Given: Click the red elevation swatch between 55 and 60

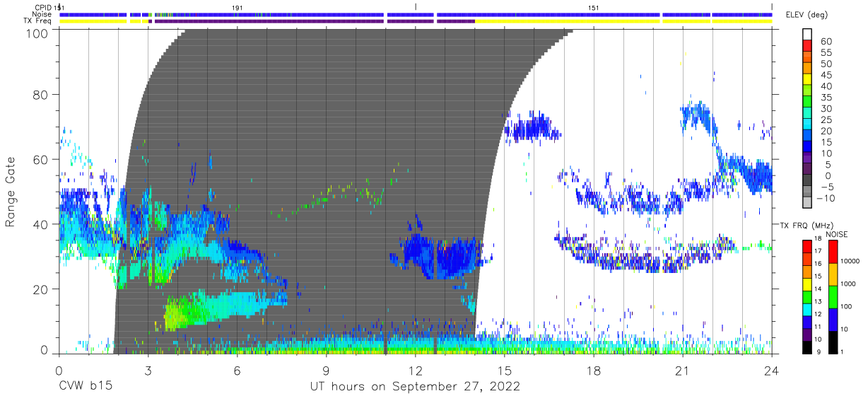Looking at the screenshot, I should tap(807, 46).
